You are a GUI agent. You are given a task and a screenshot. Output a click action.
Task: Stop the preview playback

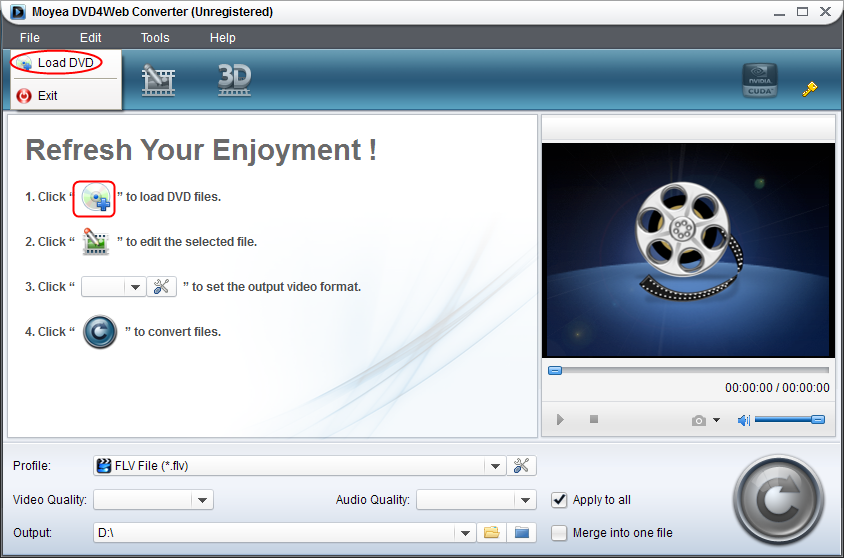click(594, 419)
